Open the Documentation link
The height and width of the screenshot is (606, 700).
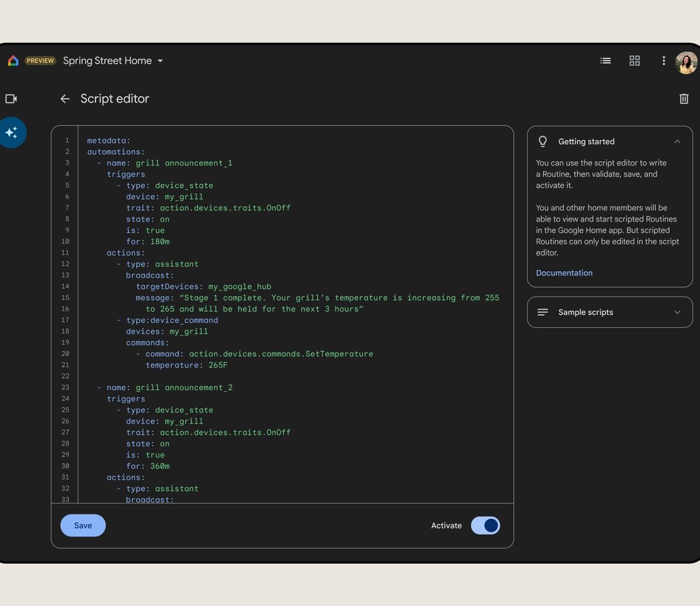[564, 273]
